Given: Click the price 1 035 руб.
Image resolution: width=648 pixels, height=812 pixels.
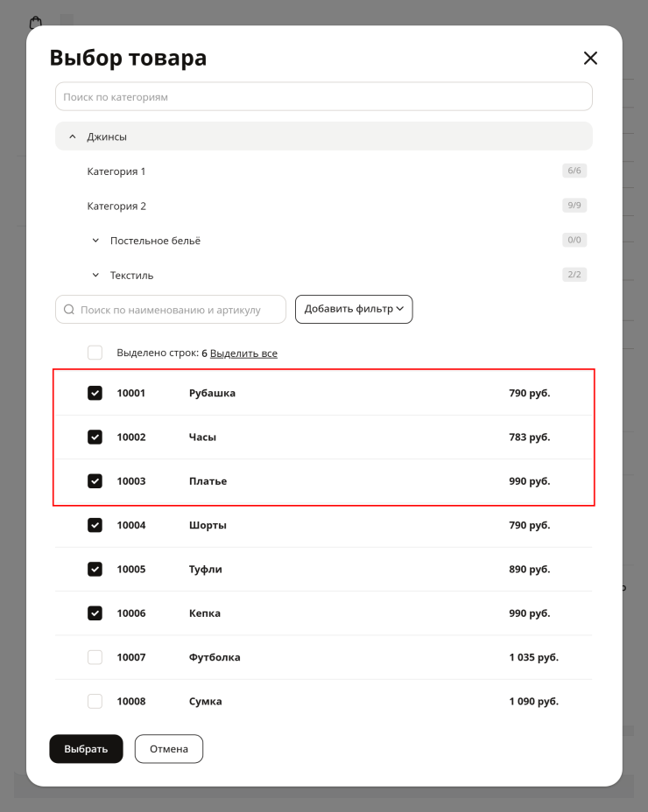Looking at the screenshot, I should pyautogui.click(x=533, y=657).
